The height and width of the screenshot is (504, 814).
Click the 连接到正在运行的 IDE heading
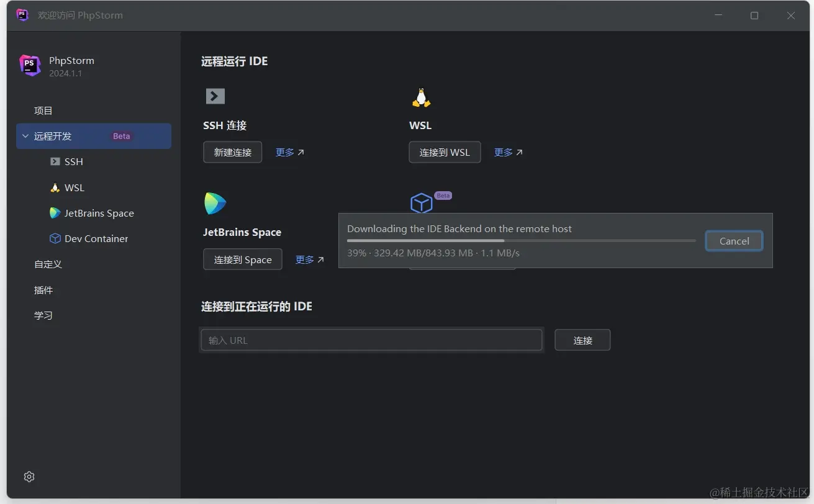click(x=256, y=306)
